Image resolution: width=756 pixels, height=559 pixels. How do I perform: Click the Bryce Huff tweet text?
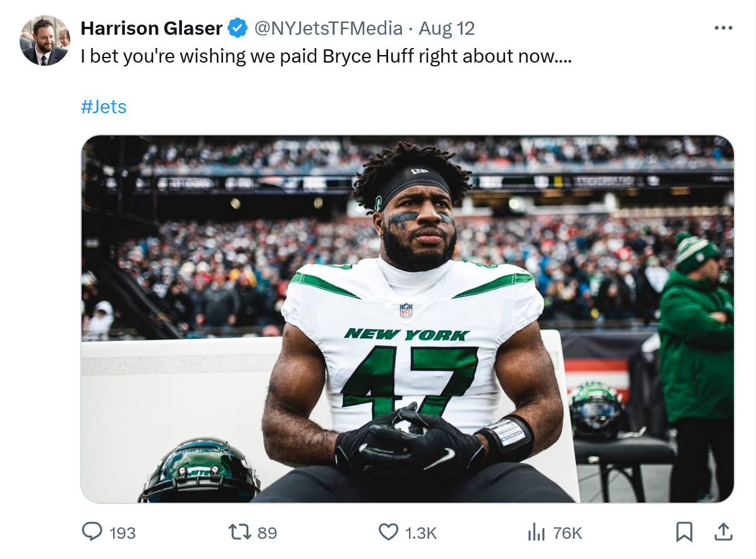(x=326, y=56)
